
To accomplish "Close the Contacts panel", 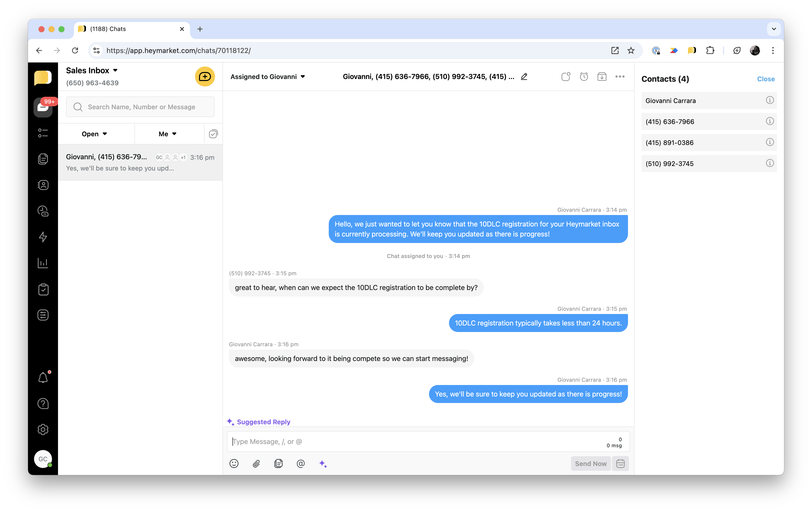I will [765, 79].
